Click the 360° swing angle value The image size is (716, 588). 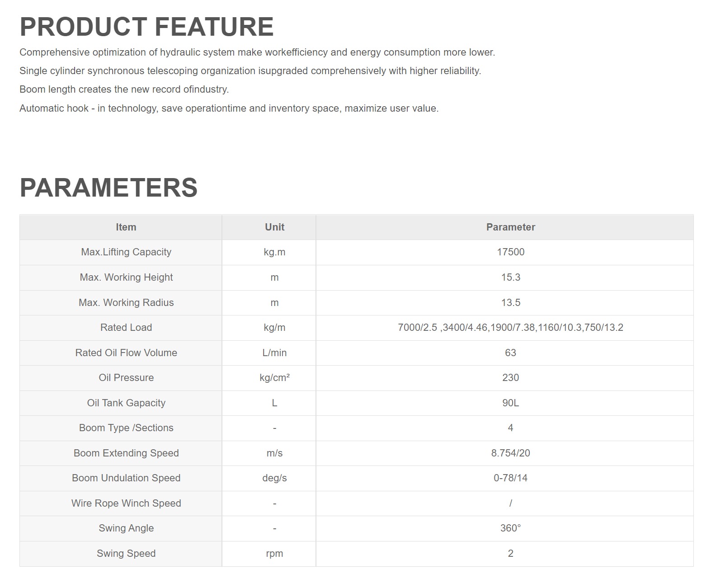coord(511,528)
